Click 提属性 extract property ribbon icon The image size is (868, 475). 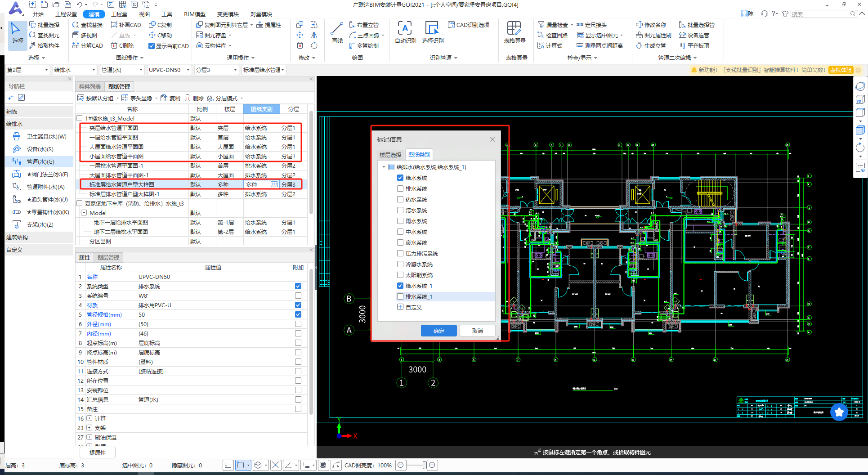(x=269, y=25)
